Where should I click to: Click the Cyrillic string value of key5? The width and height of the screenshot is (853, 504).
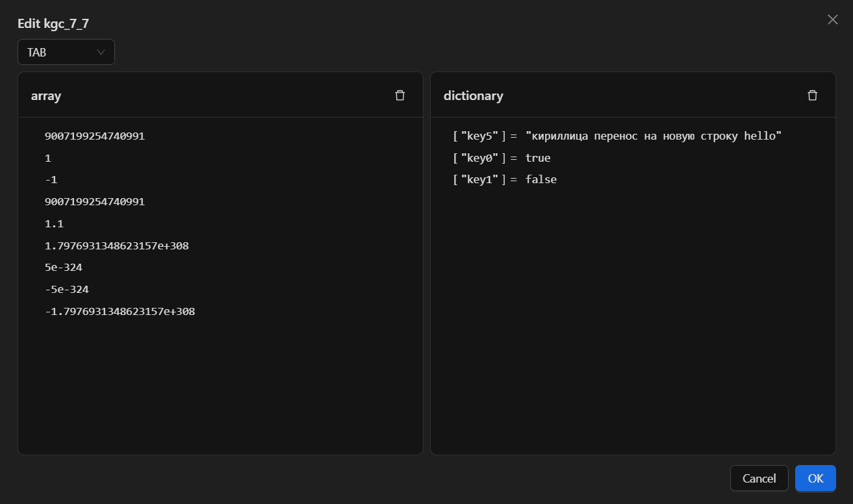click(x=653, y=136)
